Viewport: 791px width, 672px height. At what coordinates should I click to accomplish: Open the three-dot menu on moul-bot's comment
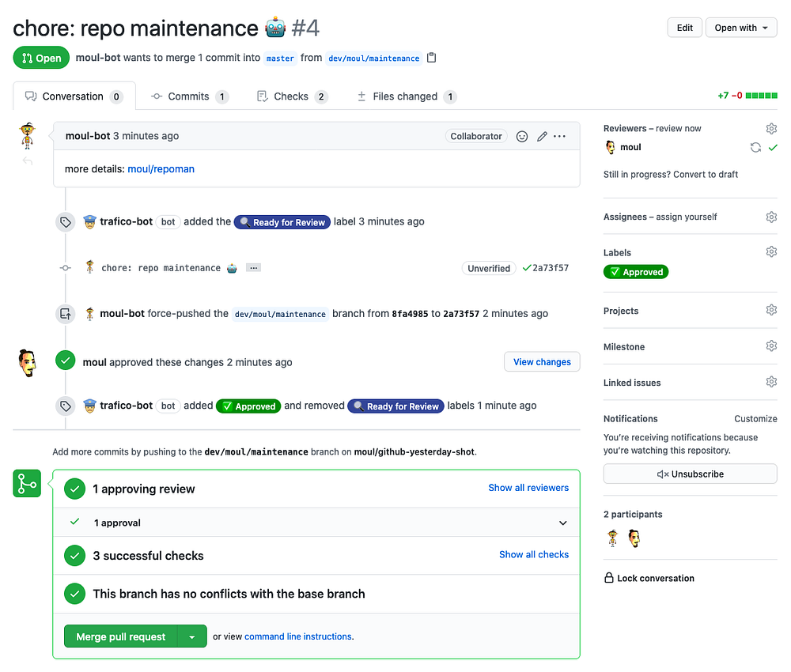[560, 136]
